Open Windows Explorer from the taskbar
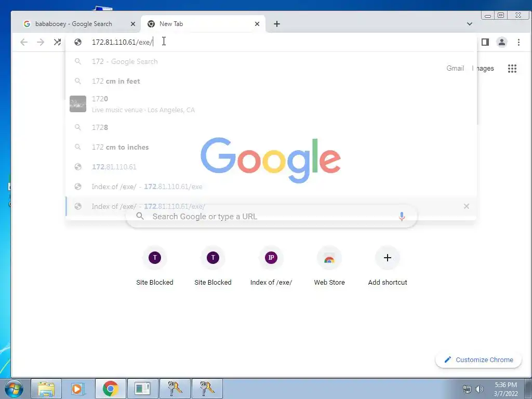The width and height of the screenshot is (532, 399). pyautogui.click(x=46, y=389)
